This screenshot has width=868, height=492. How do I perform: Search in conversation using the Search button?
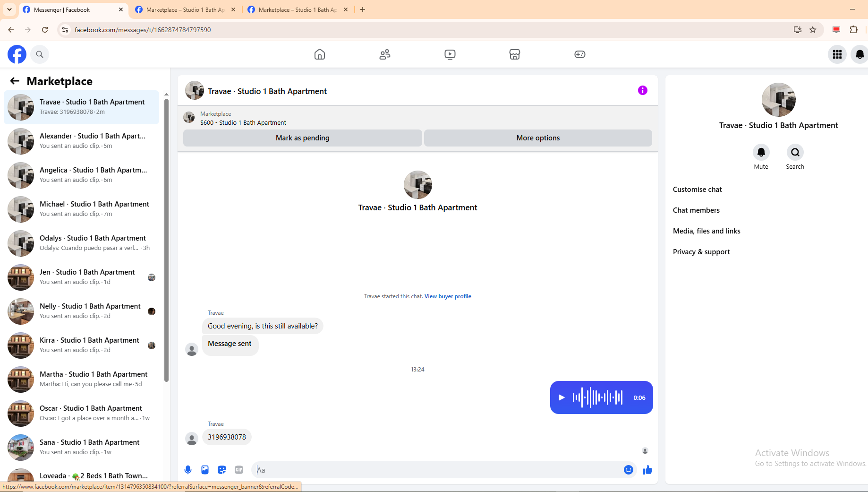point(795,152)
